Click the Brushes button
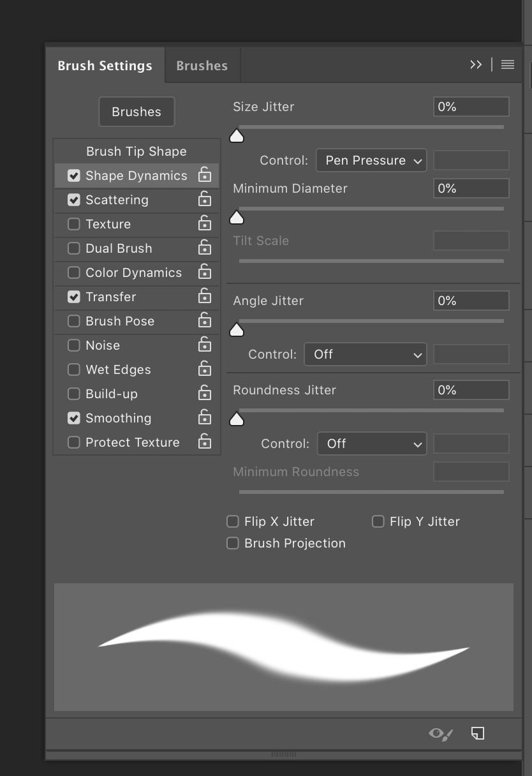This screenshot has height=776, width=532. pos(137,112)
